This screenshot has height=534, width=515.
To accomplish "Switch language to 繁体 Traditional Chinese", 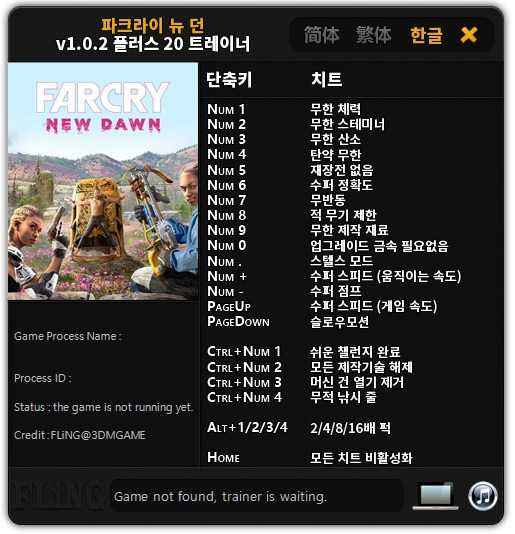I will 376,35.
